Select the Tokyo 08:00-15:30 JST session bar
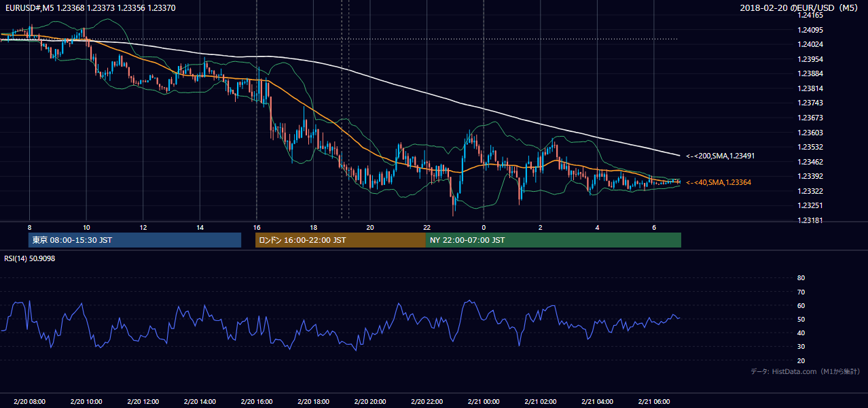 134,240
